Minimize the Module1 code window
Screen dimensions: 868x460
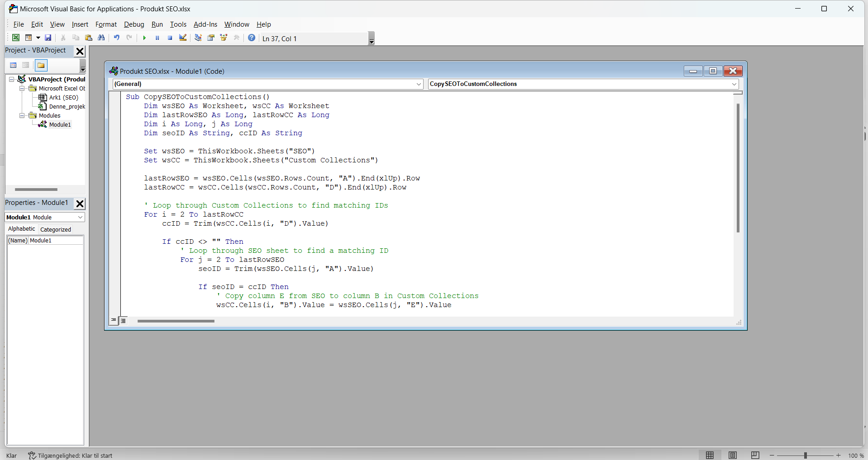[693, 71]
